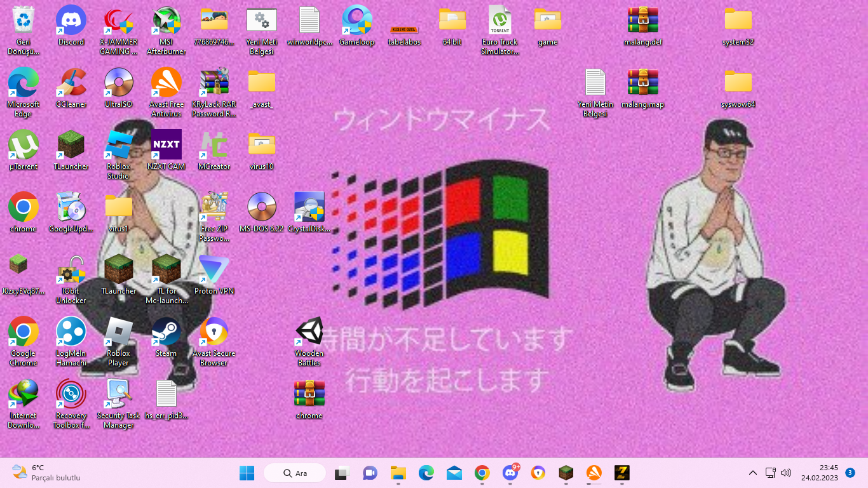Image resolution: width=868 pixels, height=488 pixels.
Task: Select the Free ZIP Password shortcut
Action: pos(214,217)
